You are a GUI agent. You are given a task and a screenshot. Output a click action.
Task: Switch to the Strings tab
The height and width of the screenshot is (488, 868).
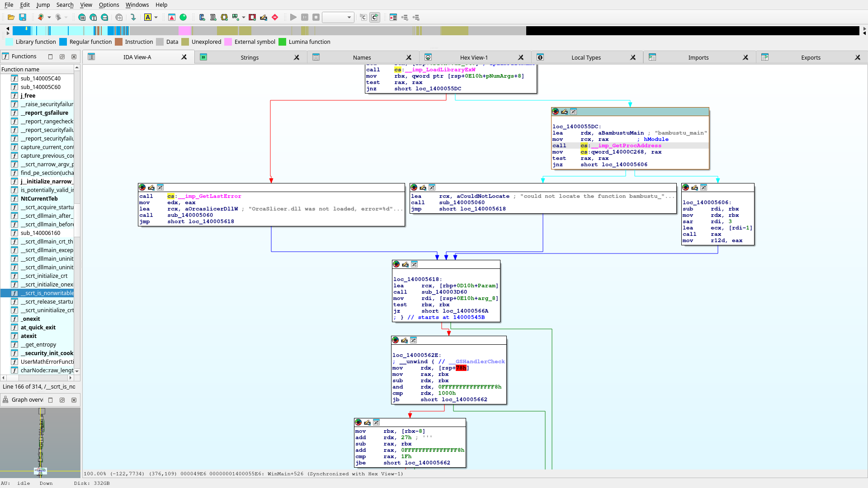pos(250,57)
